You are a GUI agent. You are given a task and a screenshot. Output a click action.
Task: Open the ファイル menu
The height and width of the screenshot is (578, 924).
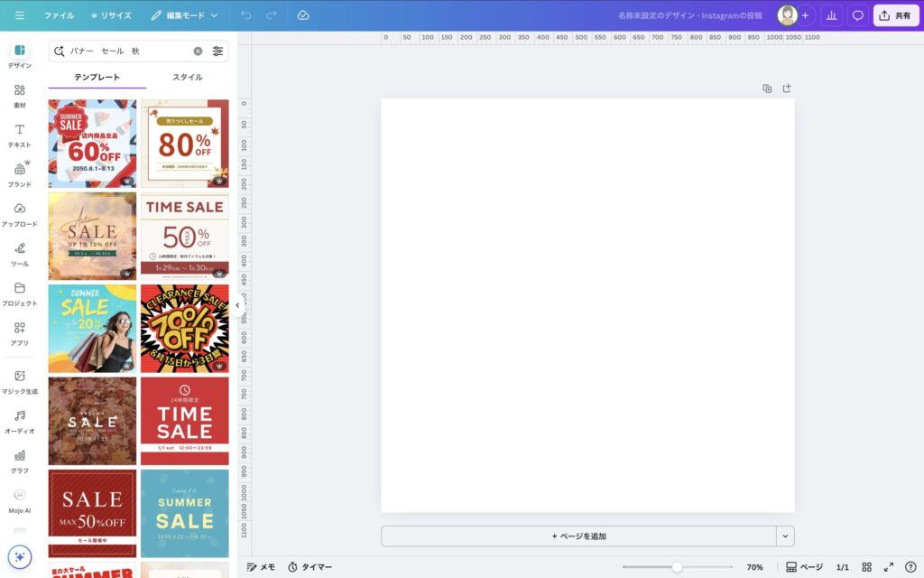coord(59,15)
